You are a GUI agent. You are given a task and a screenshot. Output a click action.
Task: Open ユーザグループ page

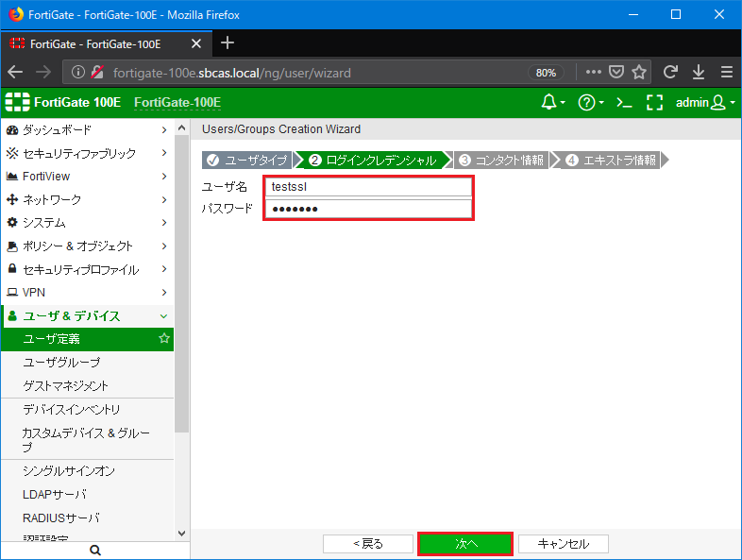tap(87, 362)
